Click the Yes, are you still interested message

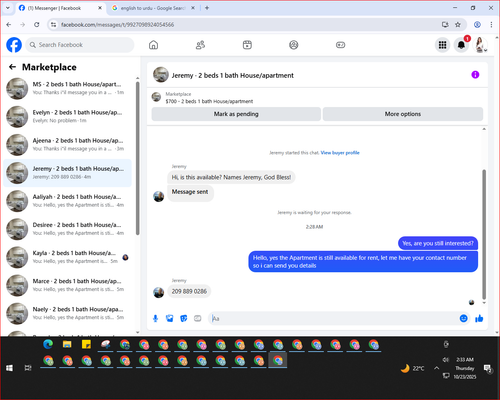438,243
